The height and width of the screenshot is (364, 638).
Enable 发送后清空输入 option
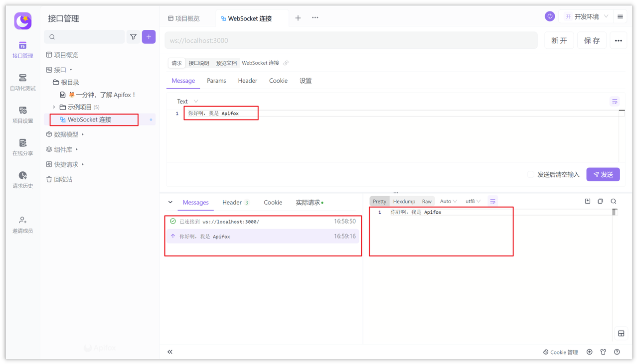pos(531,174)
